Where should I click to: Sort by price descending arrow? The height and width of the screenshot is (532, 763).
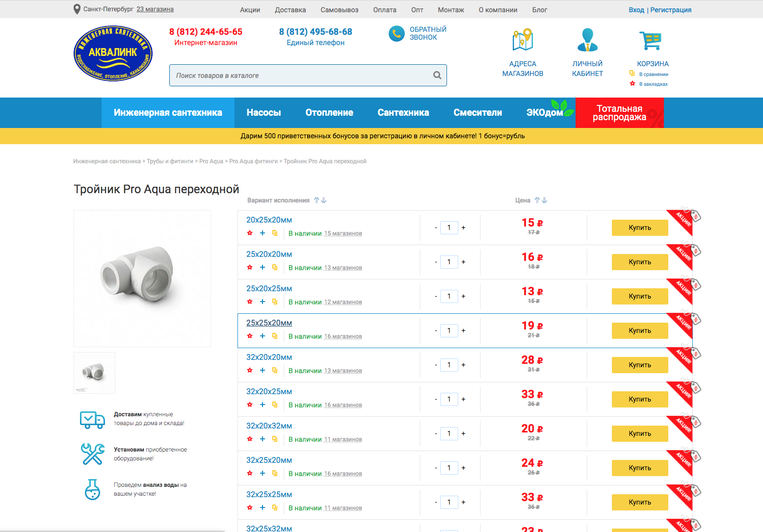coord(545,200)
